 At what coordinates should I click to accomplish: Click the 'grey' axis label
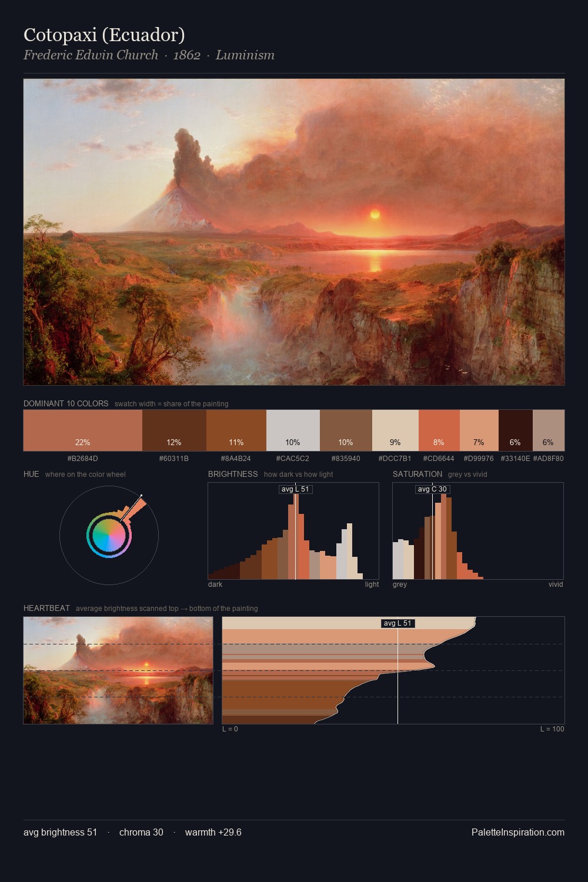coord(400,584)
